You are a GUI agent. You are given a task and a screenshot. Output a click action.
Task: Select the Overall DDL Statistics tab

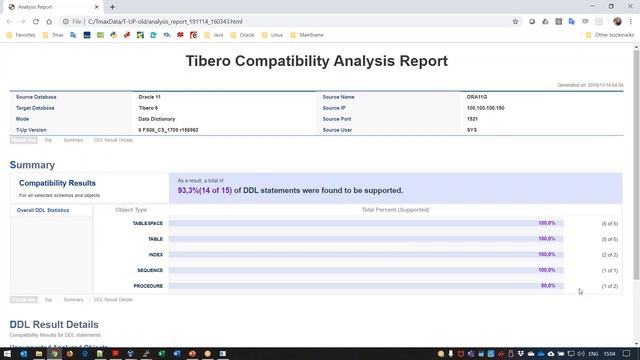(x=51, y=210)
